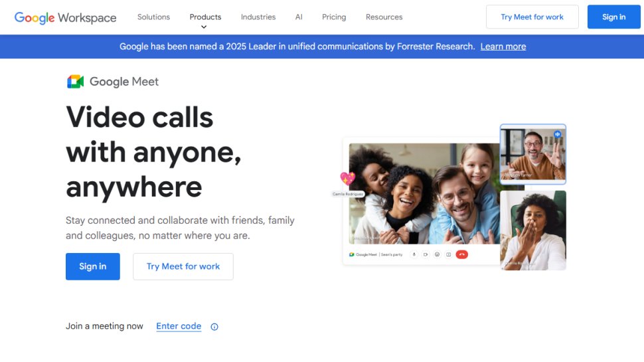Open the Solutions menu
The image size is (644, 362).
pyautogui.click(x=153, y=17)
